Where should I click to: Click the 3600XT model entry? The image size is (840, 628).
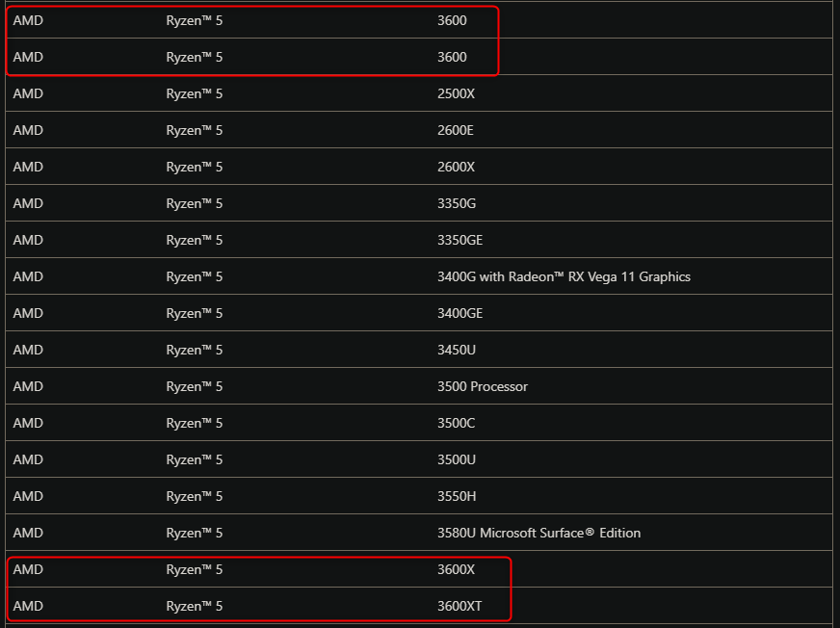pos(459,606)
